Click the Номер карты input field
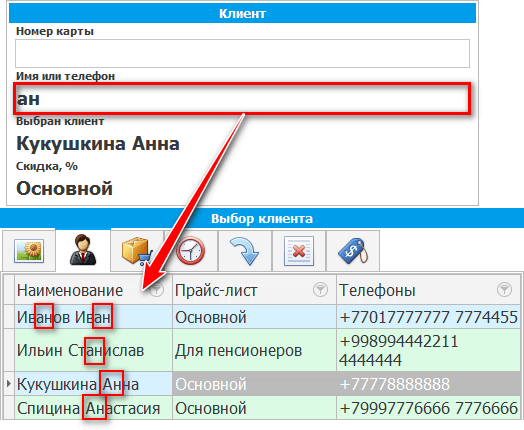524x430 pixels. click(x=242, y=53)
